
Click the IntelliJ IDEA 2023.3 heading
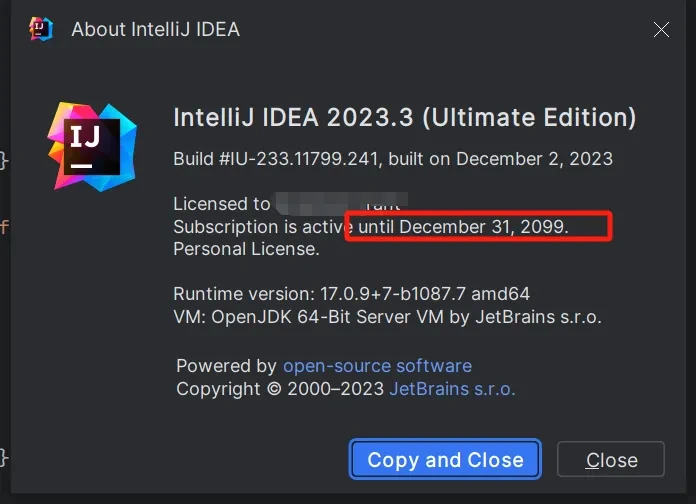[294, 117]
